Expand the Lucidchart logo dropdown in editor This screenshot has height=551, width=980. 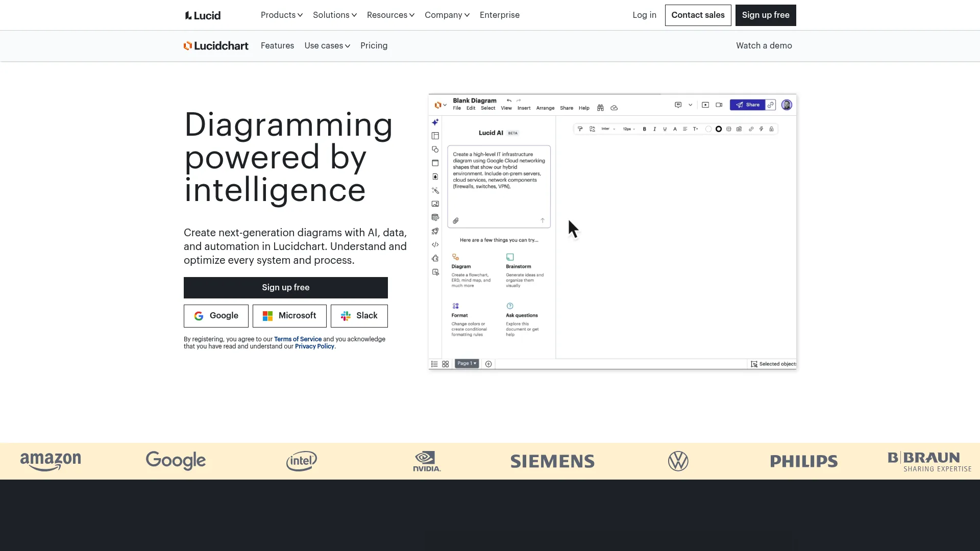pos(440,105)
